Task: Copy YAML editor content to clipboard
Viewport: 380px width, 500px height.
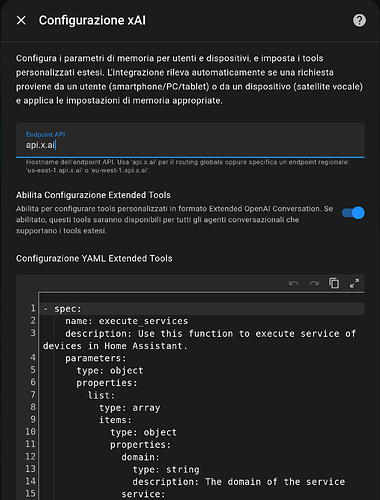Action: point(334,283)
